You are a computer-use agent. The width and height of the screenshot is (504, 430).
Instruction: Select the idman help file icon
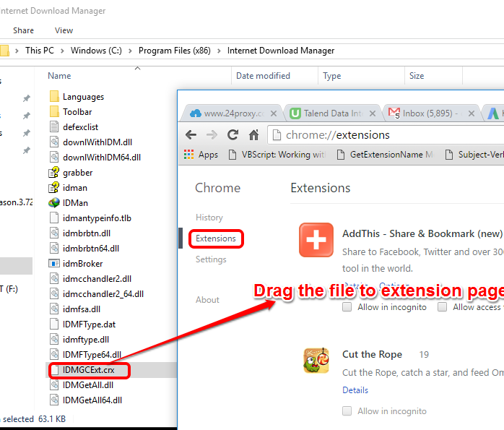pos(54,187)
